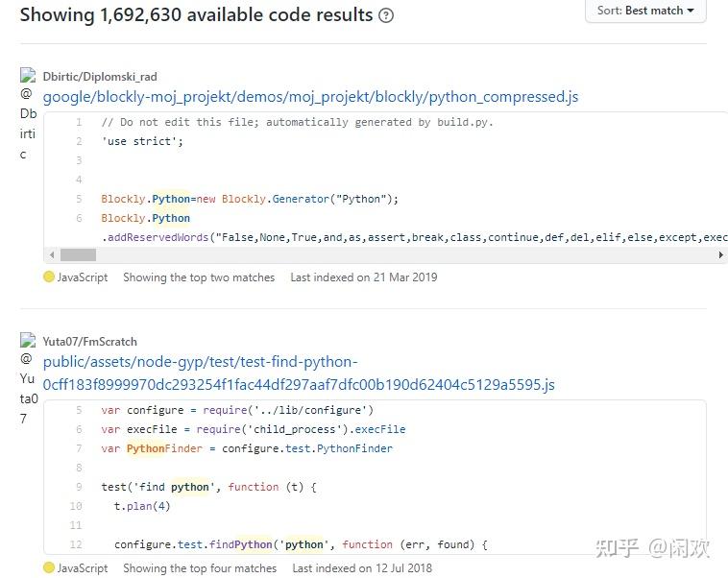Click the Dbirtic user avatar image
Image resolution: width=728 pixels, height=578 pixels.
point(28,76)
